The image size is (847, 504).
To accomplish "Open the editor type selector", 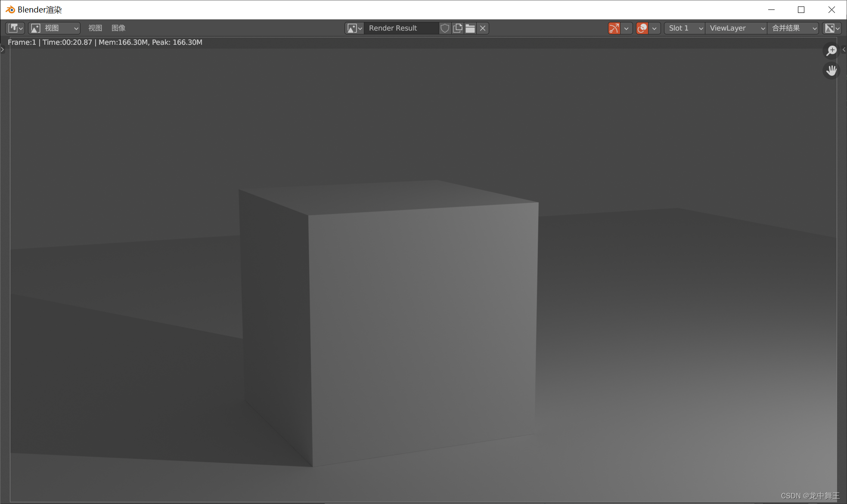I will click(x=15, y=28).
